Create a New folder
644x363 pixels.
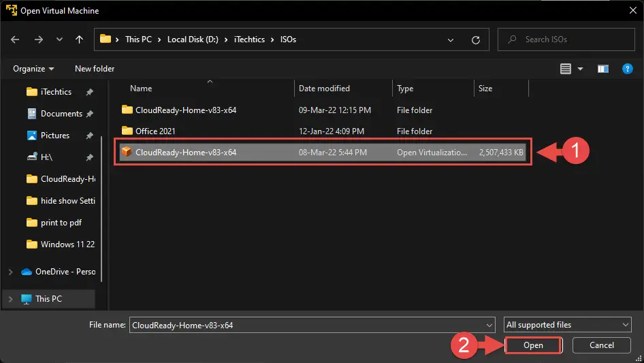pyautogui.click(x=95, y=69)
